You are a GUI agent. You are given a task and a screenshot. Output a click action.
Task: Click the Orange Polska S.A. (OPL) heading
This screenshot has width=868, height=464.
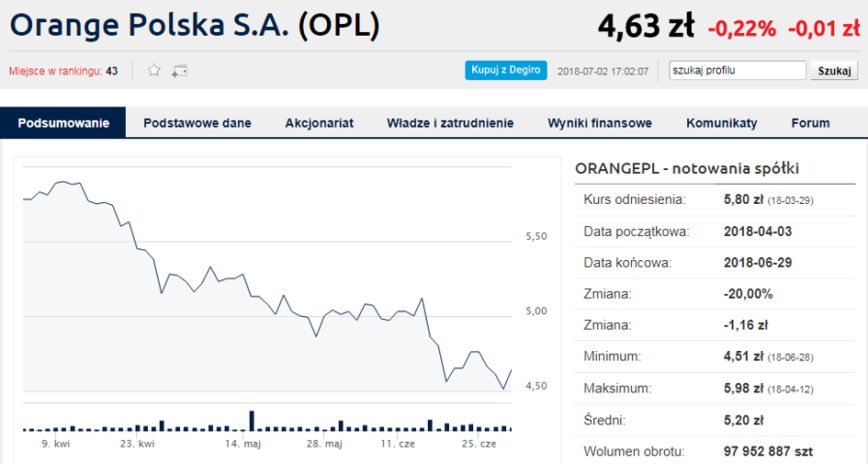pyautogui.click(x=195, y=25)
